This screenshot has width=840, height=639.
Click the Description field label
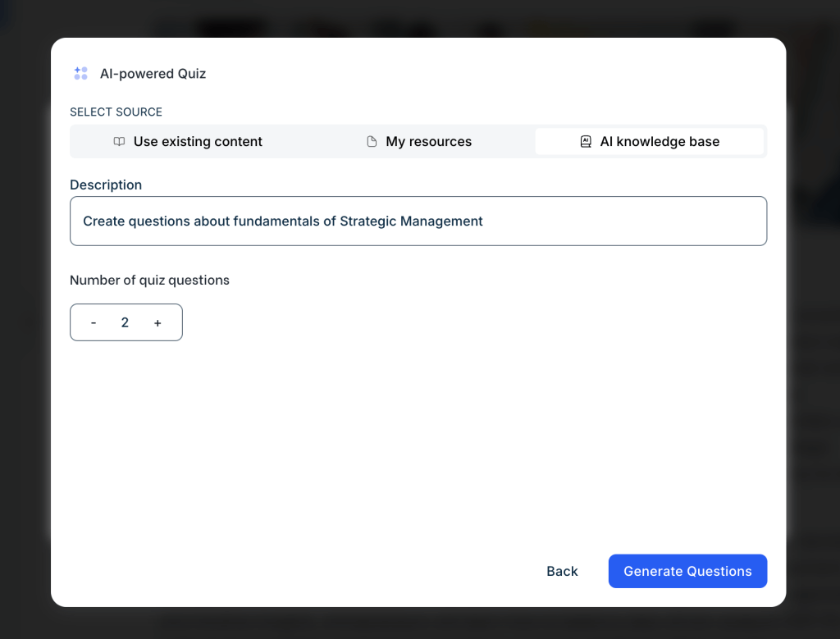pos(106,185)
